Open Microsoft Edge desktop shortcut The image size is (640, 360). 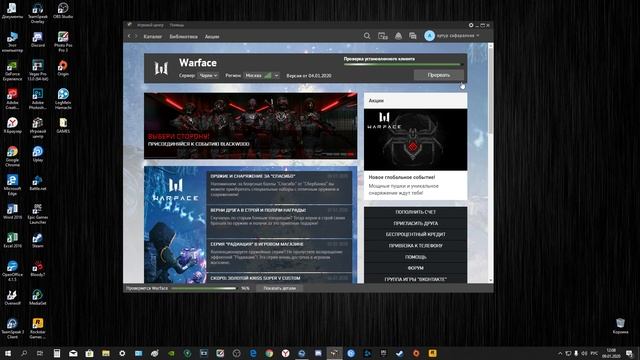click(x=12, y=185)
